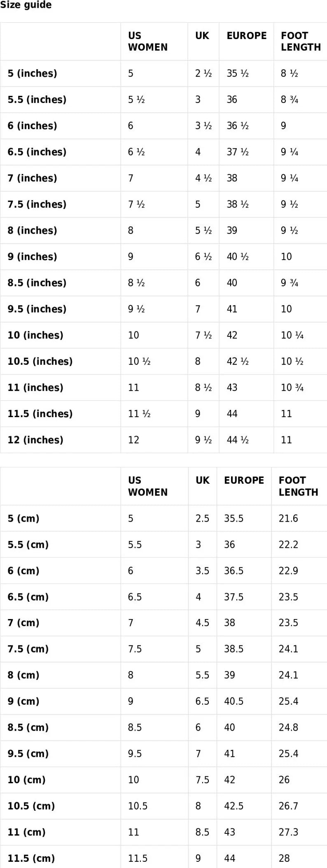The height and width of the screenshot is (868, 327).
Task: Click the '35 ½' Europe size cell
Action: pos(238,74)
